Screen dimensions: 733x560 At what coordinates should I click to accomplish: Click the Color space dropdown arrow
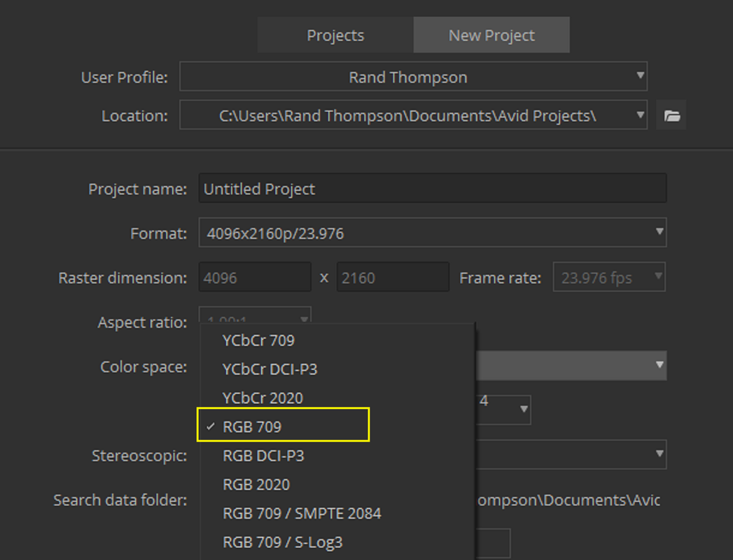click(659, 365)
